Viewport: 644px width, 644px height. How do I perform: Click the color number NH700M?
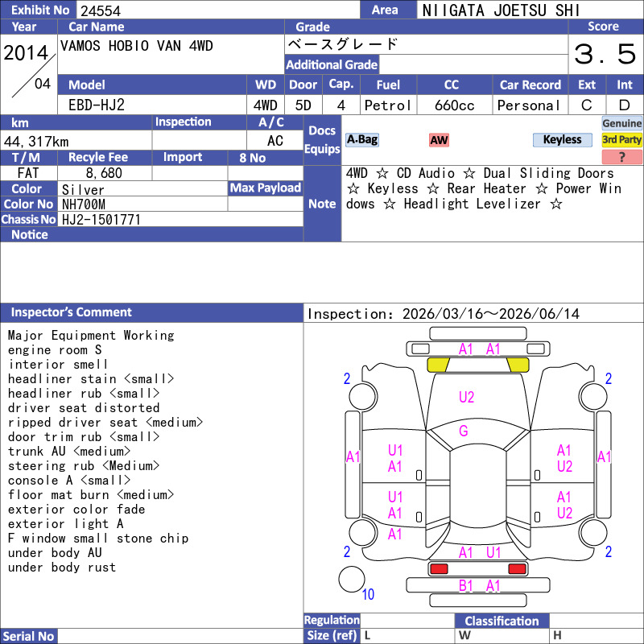coord(84,204)
